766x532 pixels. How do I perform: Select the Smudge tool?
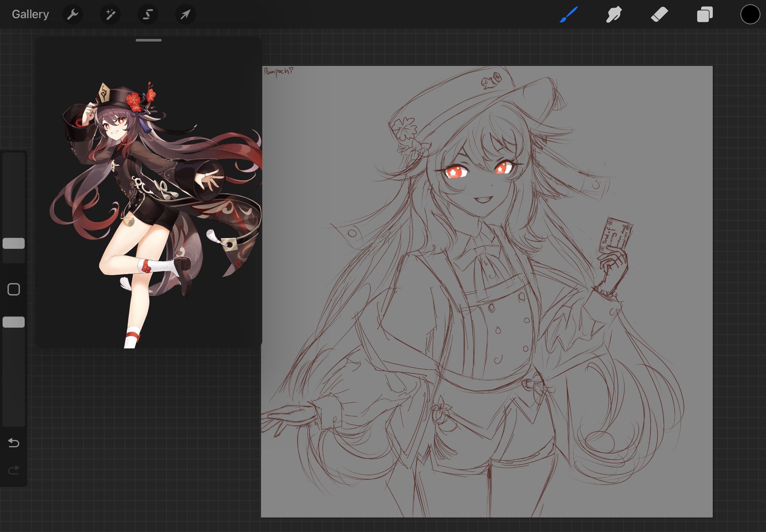coord(613,14)
